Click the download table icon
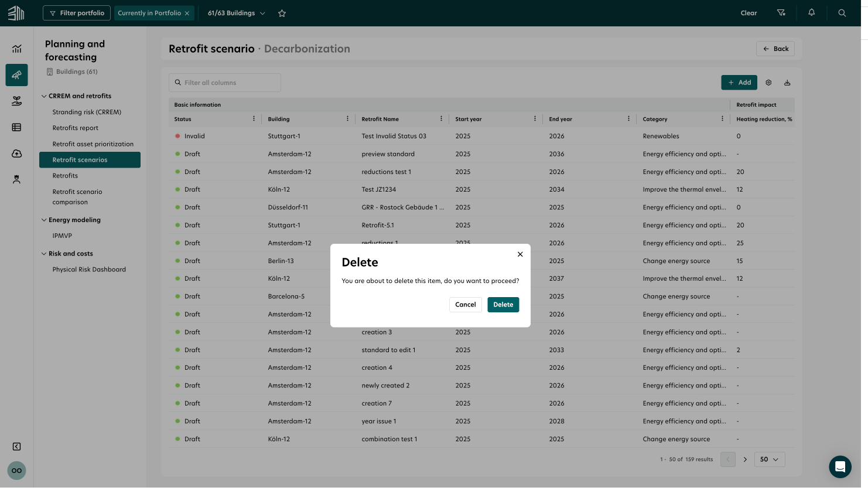 [x=787, y=83]
